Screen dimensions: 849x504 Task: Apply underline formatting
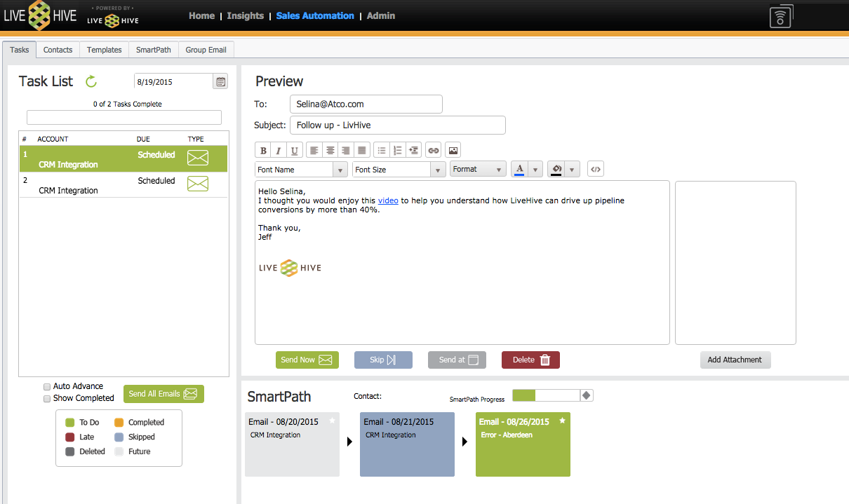pyautogui.click(x=294, y=149)
